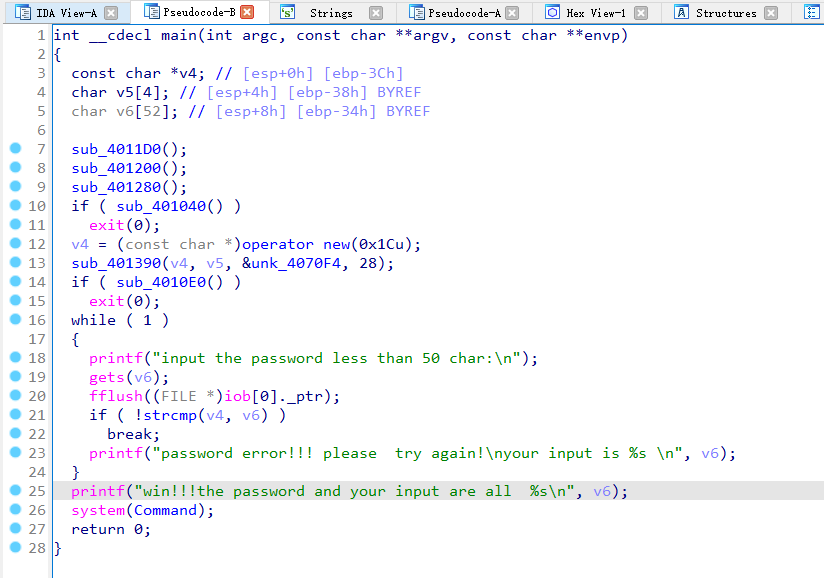Viewport: 824px width, 578px height.
Task: Select the Pseudocode-B tab label
Action: (198, 13)
